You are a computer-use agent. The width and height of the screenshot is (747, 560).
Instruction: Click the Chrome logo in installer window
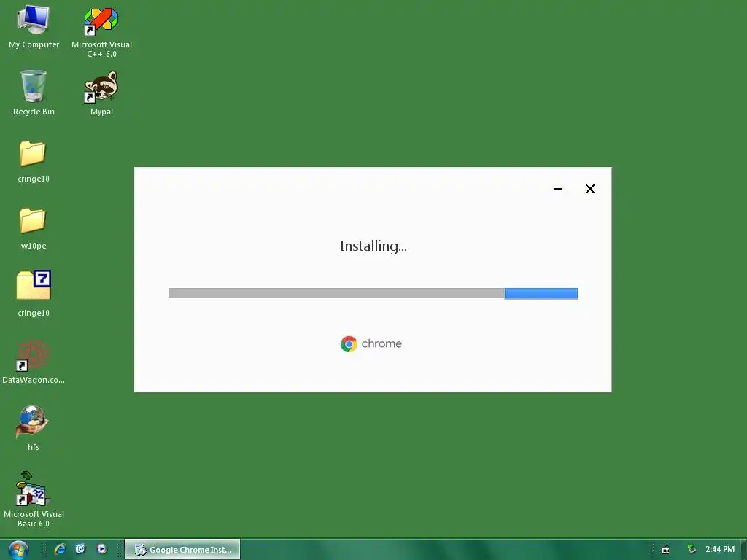coord(349,344)
